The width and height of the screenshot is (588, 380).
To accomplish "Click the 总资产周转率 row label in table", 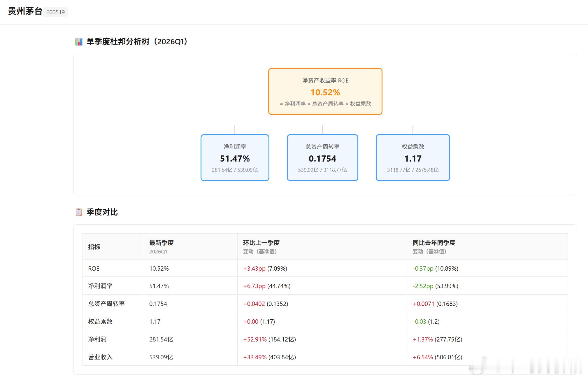I will point(106,304).
